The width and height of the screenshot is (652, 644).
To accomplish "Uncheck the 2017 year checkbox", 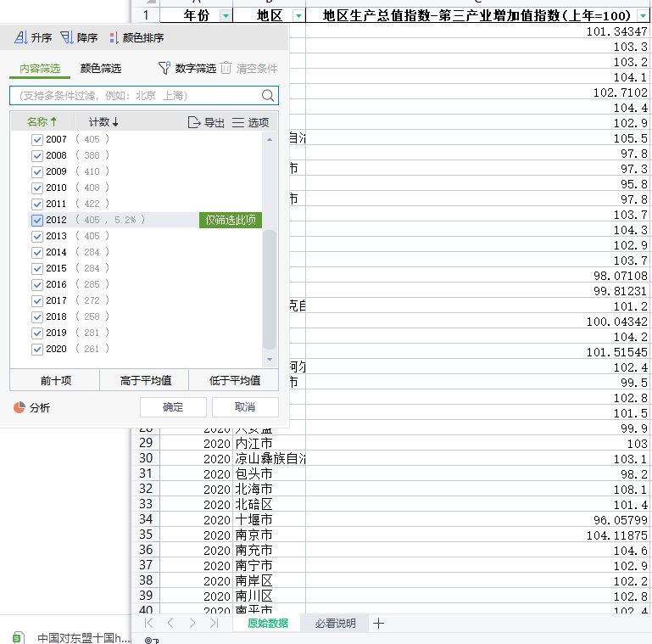I will (37, 300).
